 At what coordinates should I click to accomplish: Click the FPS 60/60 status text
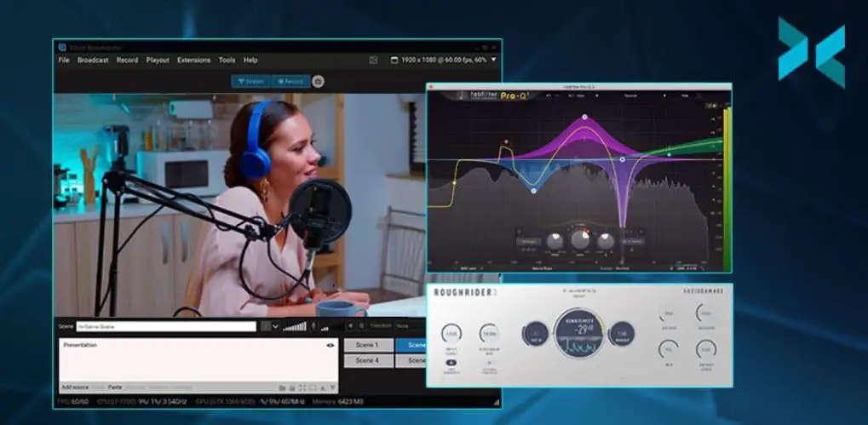tap(73, 401)
